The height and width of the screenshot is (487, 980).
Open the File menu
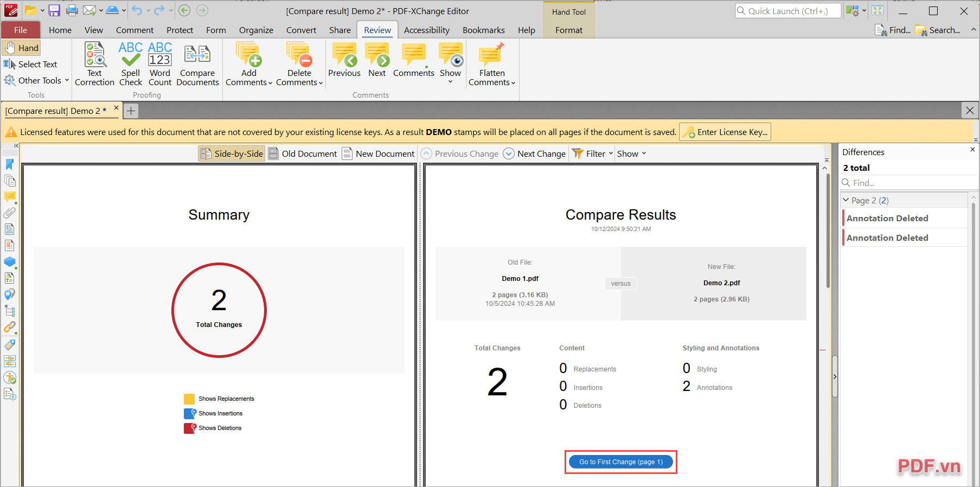pyautogui.click(x=21, y=30)
